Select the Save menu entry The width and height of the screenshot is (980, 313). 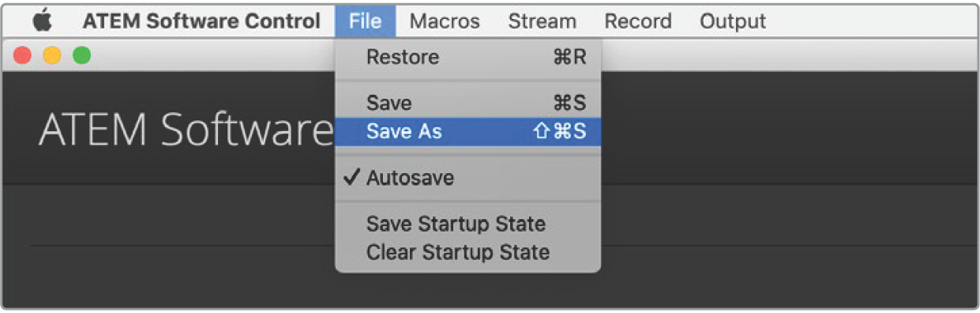pos(467,103)
